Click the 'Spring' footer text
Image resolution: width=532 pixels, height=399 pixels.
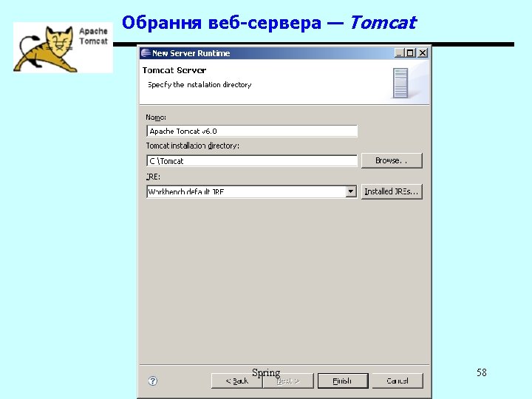click(x=266, y=373)
